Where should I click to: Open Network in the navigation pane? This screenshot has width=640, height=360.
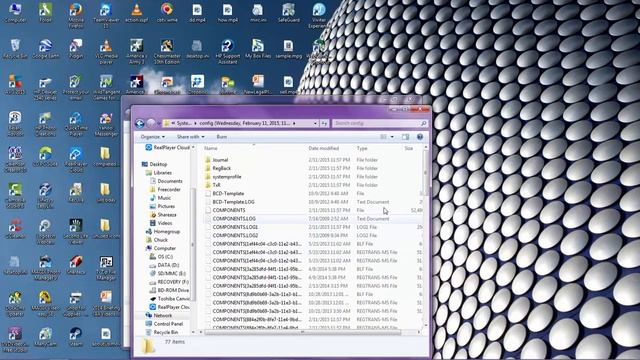tap(162, 316)
